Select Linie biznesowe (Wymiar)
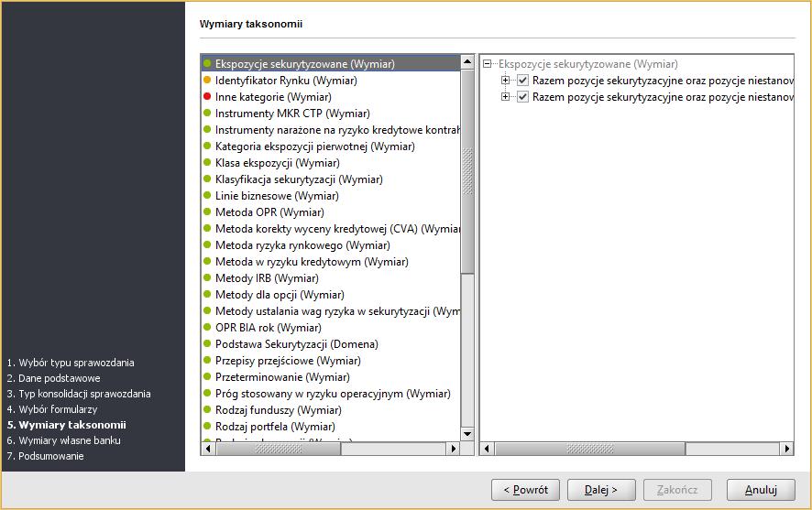Screen dimensions: 812x510 tap(331, 196)
